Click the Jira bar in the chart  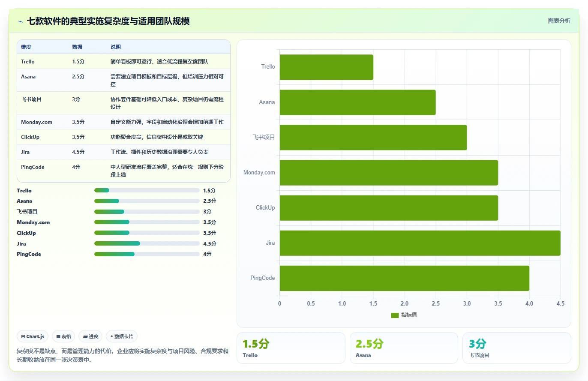click(420, 243)
